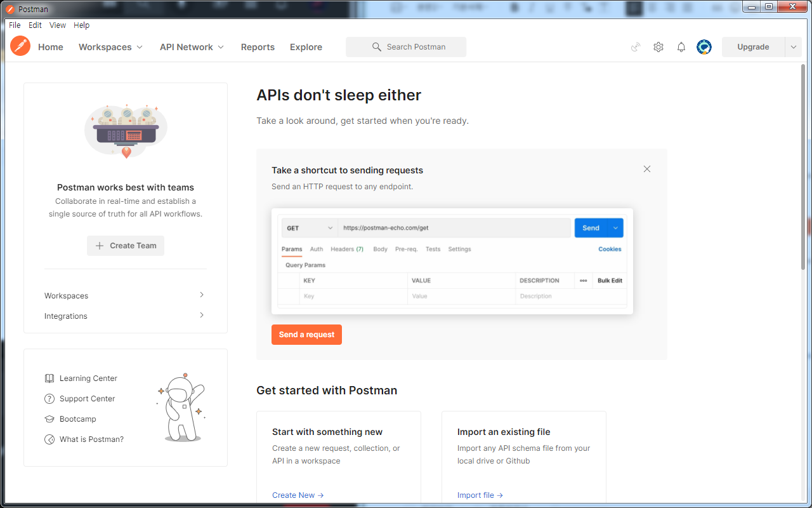This screenshot has height=508, width=812.
Task: Select Auth tab in request preview
Action: click(317, 250)
